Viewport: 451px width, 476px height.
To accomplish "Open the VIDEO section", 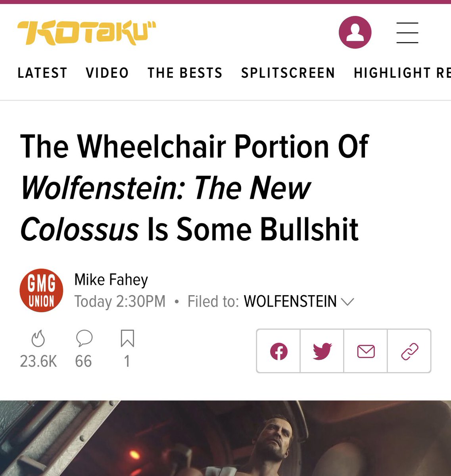I will [x=107, y=73].
